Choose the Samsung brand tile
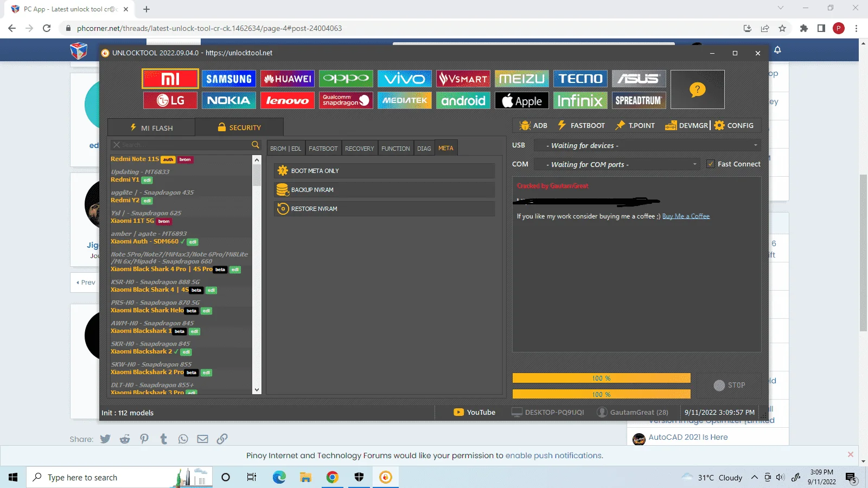This screenshot has width=868, height=488. (x=229, y=79)
